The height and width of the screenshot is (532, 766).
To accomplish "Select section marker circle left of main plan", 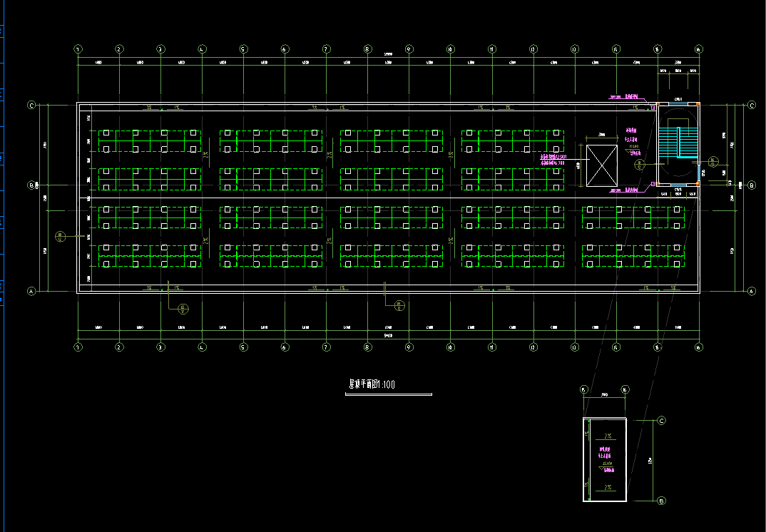I will [61, 236].
